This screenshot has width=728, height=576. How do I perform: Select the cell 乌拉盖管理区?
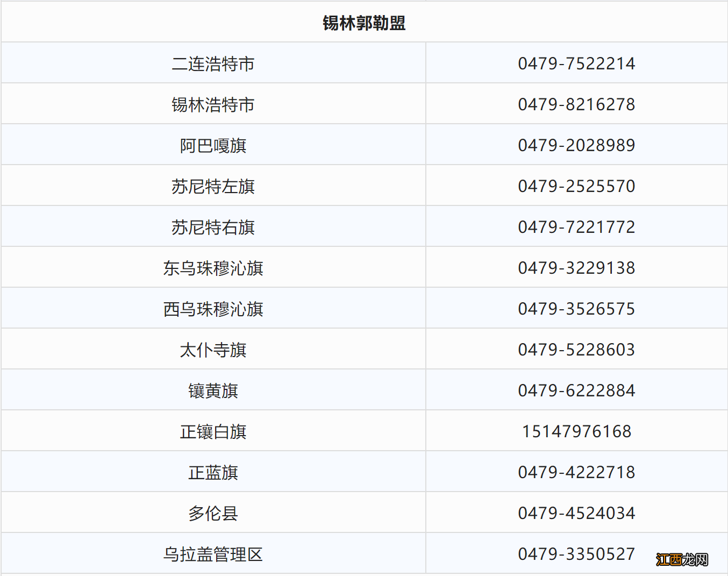213,554
